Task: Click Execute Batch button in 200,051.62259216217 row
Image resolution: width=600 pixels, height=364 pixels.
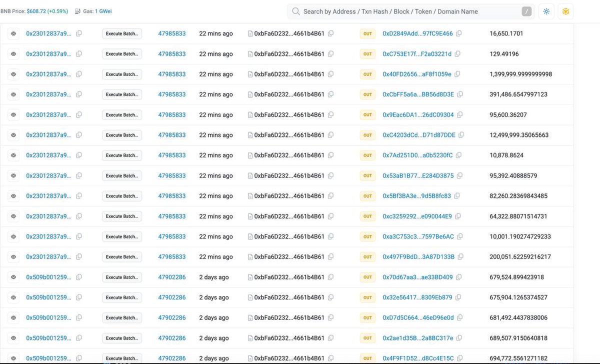Action: [x=122, y=257]
